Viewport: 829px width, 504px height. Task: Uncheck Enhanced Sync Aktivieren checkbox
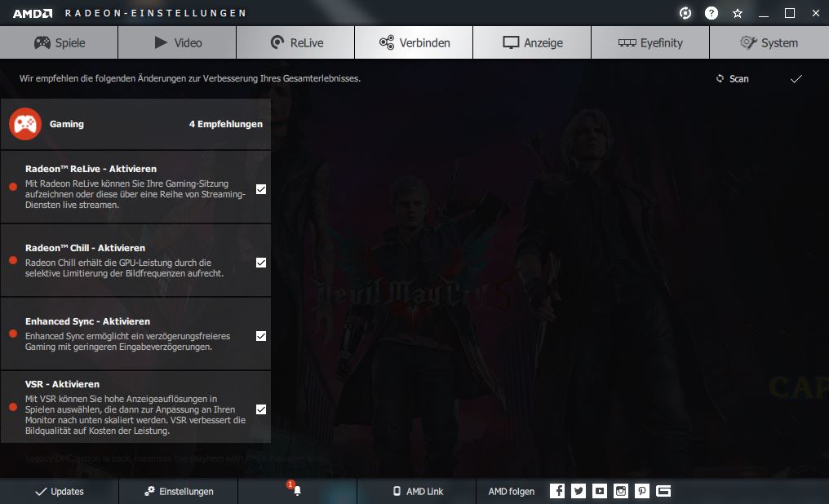[261, 336]
